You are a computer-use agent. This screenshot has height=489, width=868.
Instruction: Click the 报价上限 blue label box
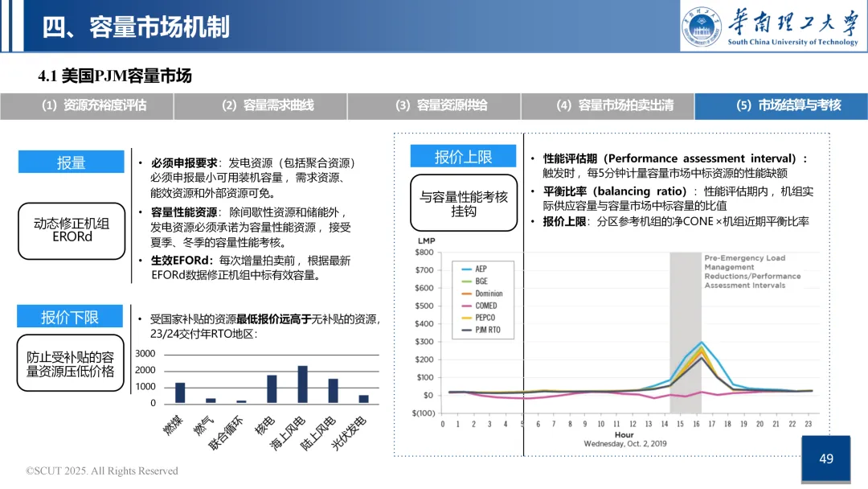tap(464, 156)
